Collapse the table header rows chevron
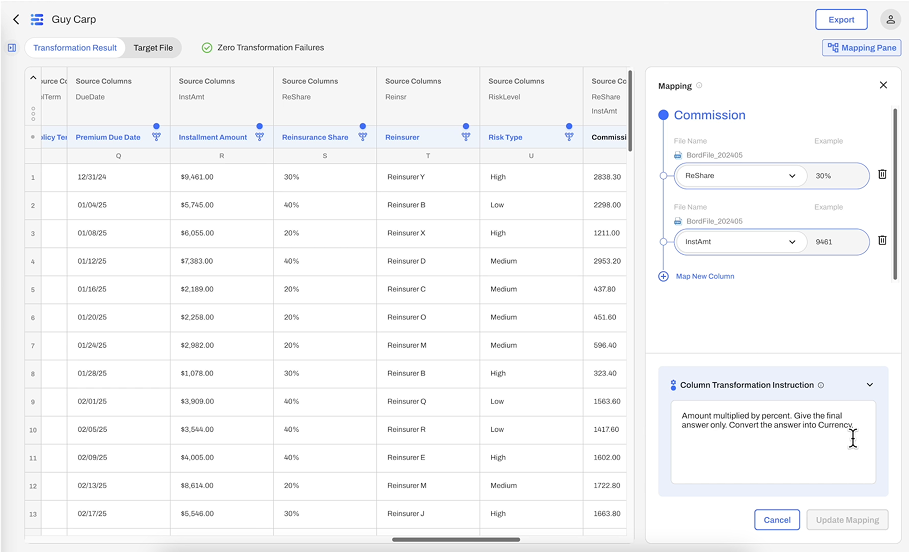The height and width of the screenshot is (553, 909). (33, 78)
